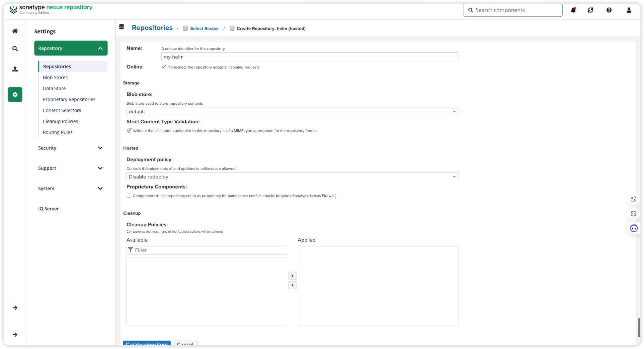Click the refresh icon in header
Image resolution: width=644 pixels, height=349 pixels.
591,10
